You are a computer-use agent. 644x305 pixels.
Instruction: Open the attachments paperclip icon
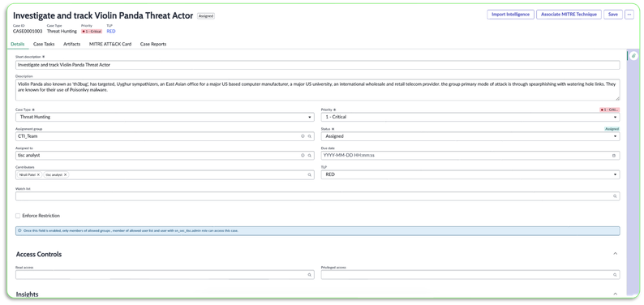coord(633,56)
